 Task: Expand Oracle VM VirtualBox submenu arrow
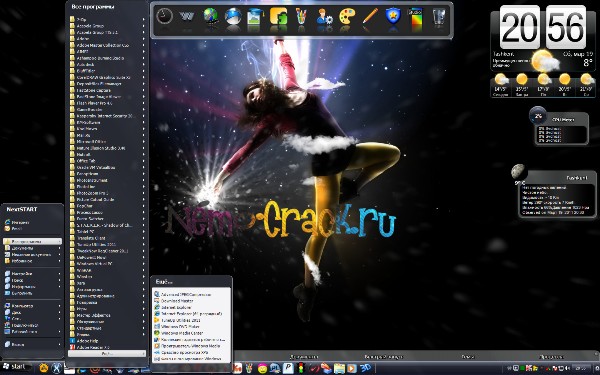(143, 167)
